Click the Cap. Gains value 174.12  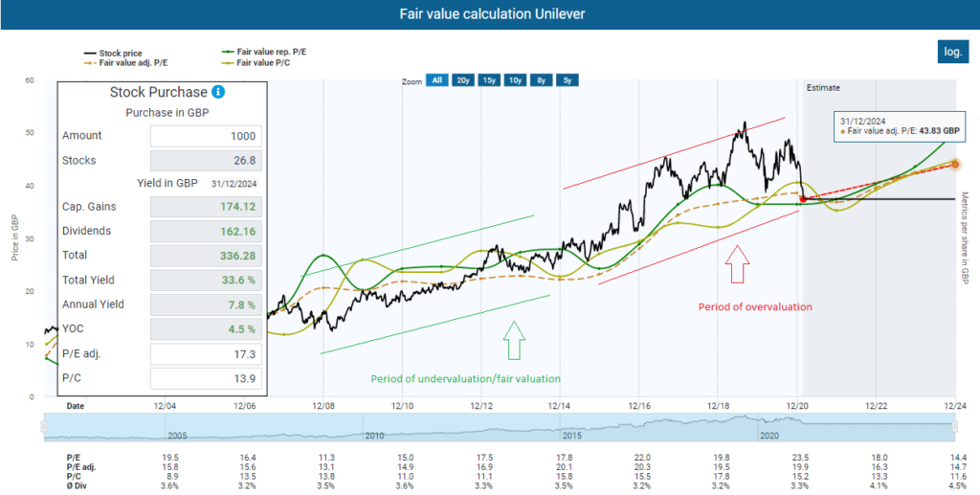[207, 207]
